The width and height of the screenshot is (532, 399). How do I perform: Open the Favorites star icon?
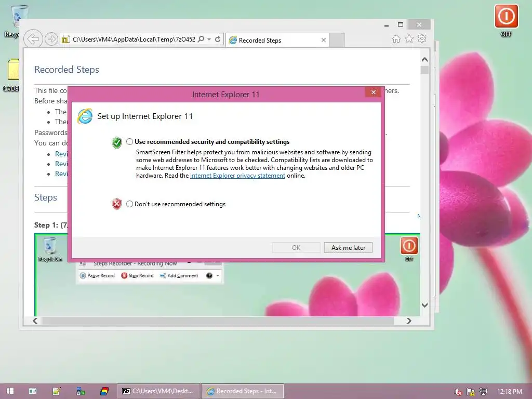(x=409, y=38)
